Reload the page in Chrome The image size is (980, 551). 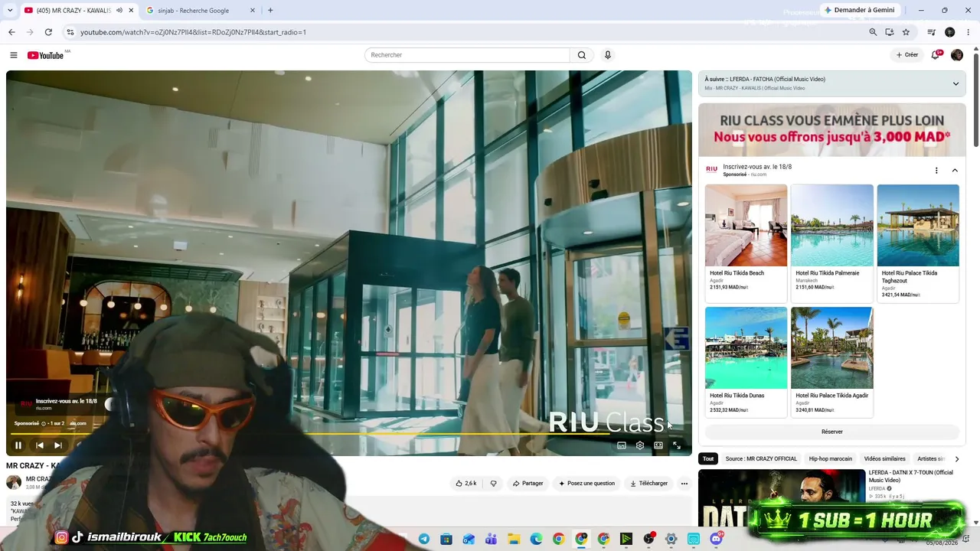coord(48,32)
